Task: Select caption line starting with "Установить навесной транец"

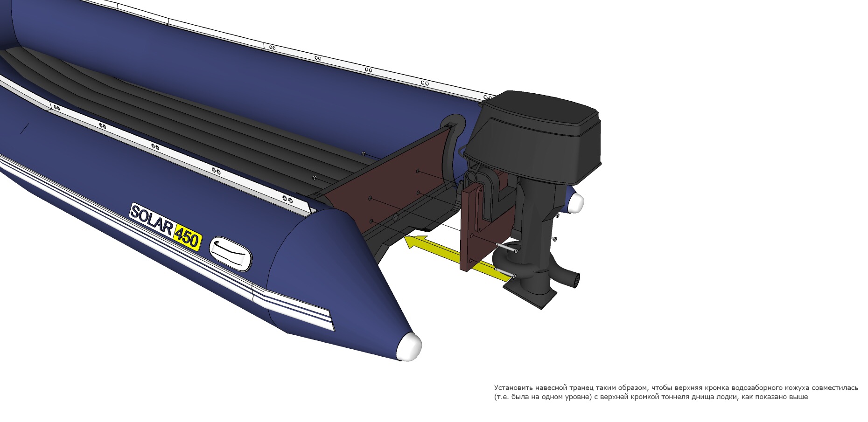Action: point(676,387)
